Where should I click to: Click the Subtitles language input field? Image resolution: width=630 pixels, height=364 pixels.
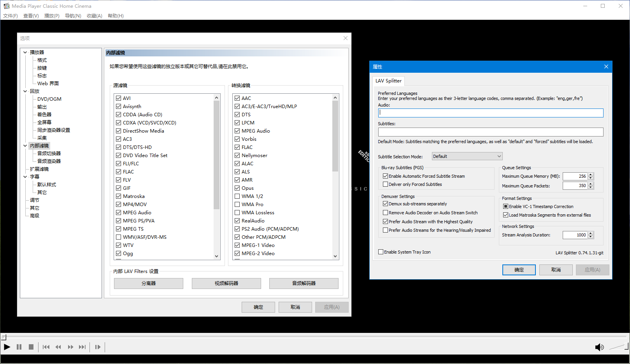point(490,132)
